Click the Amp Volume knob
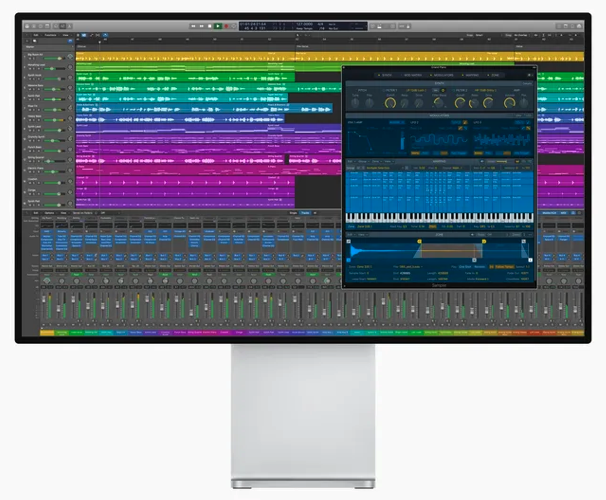 tap(509, 103)
